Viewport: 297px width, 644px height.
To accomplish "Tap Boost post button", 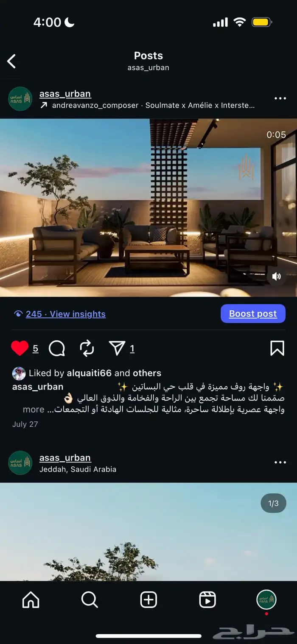I will point(253,314).
